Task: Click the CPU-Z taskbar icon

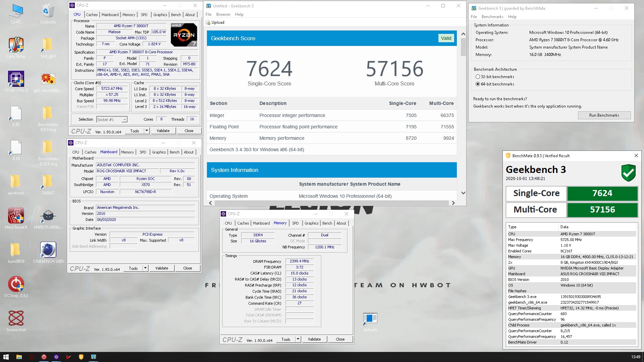Action: pyautogui.click(x=56, y=357)
